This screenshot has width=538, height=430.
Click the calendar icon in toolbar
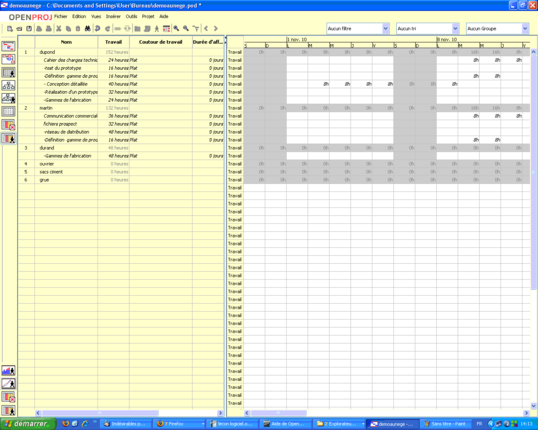pos(166,29)
